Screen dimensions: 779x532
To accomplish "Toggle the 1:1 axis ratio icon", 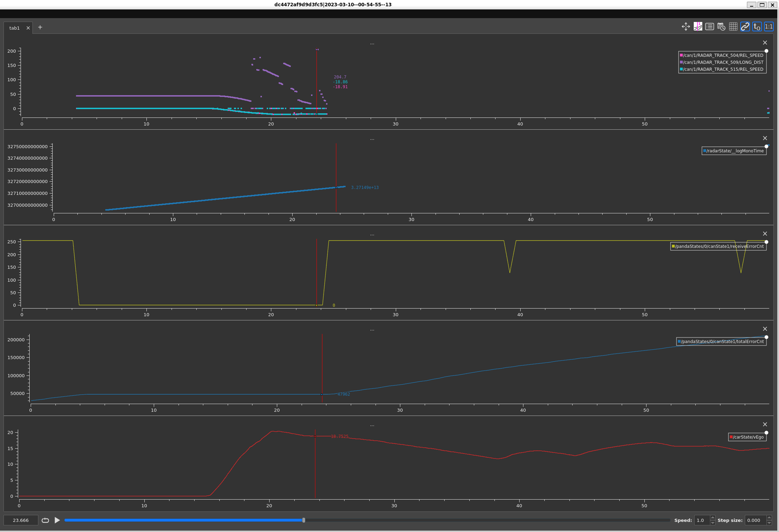I will [x=768, y=26].
